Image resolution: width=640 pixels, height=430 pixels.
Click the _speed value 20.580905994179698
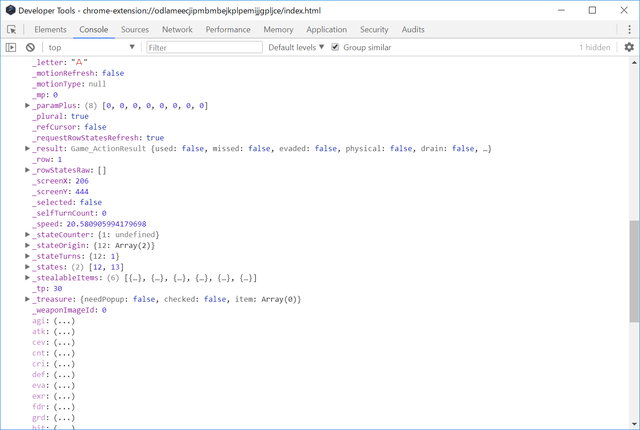coord(106,224)
